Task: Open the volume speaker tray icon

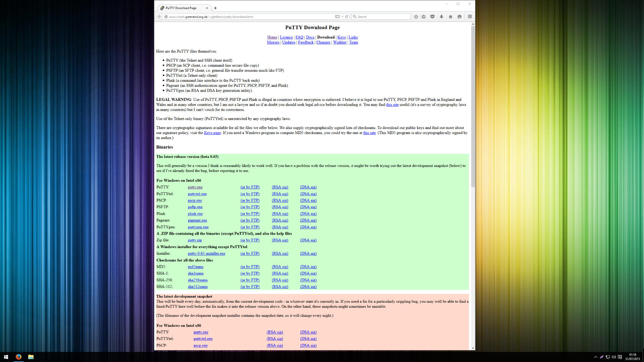Action: click(x=614, y=357)
